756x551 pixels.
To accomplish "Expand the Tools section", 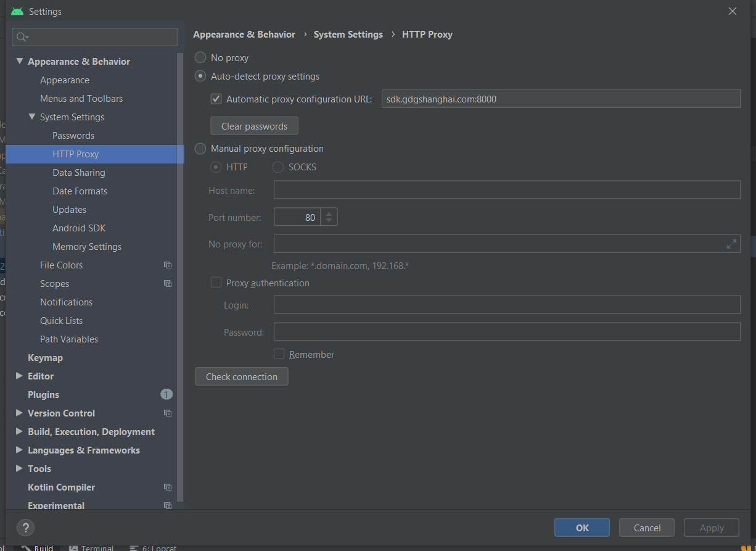I will click(x=19, y=468).
